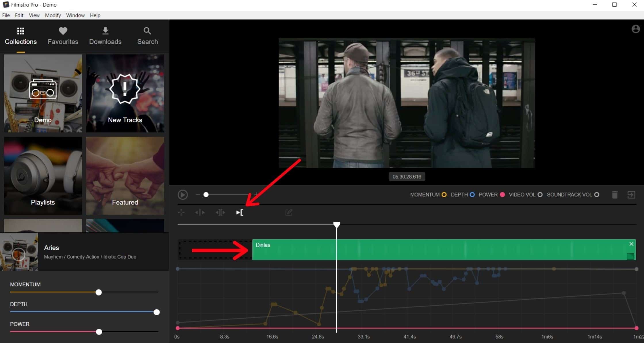Image resolution: width=644 pixels, height=343 pixels.
Task: Click the snap-to-playhead bracket icon
Action: point(239,213)
